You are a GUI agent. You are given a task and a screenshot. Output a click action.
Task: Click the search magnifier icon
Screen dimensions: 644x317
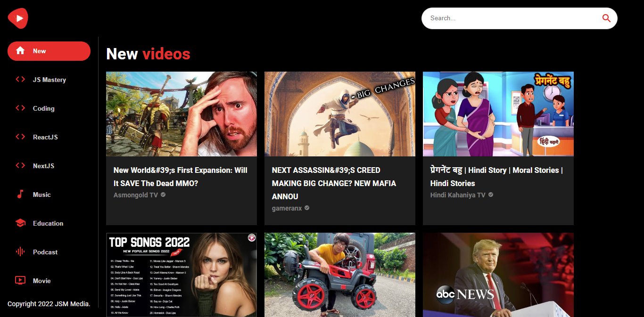coord(606,18)
